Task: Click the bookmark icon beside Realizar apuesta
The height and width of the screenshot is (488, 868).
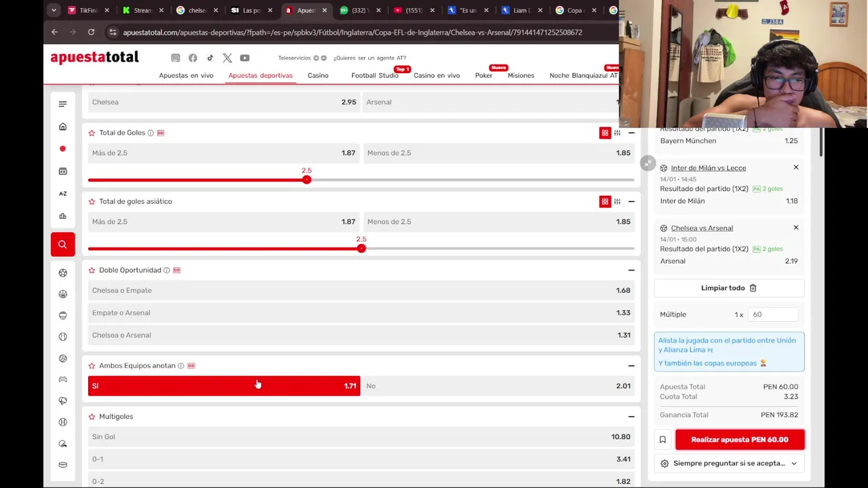Action: 663,440
